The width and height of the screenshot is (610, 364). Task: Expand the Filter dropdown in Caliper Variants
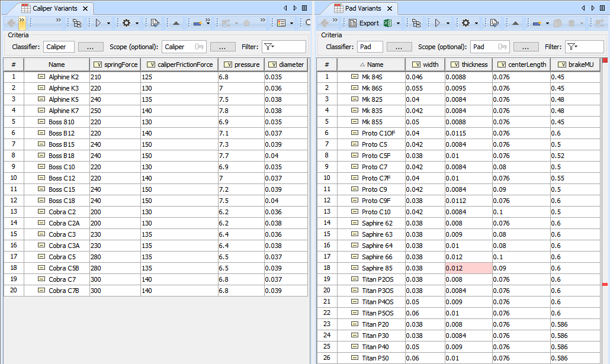pyautogui.click(x=269, y=47)
